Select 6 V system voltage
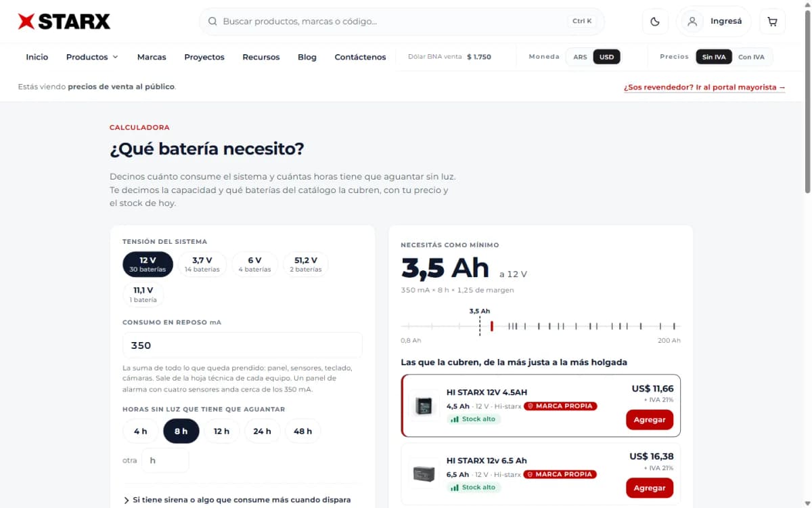The width and height of the screenshot is (812, 508). click(254, 264)
